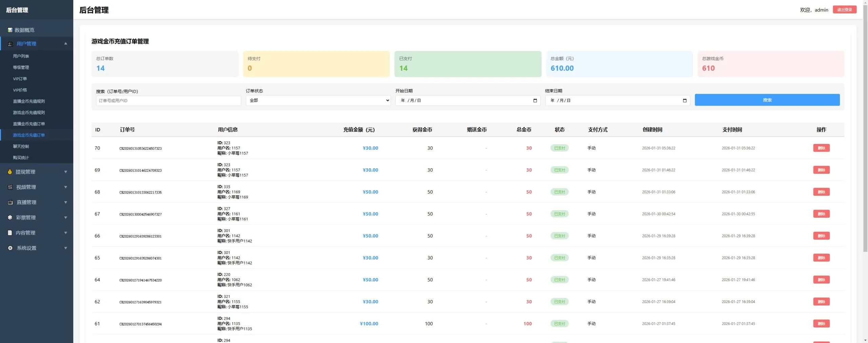868x343 pixels.
Task: Click the 系统设置 gear icon
Action: 10,248
